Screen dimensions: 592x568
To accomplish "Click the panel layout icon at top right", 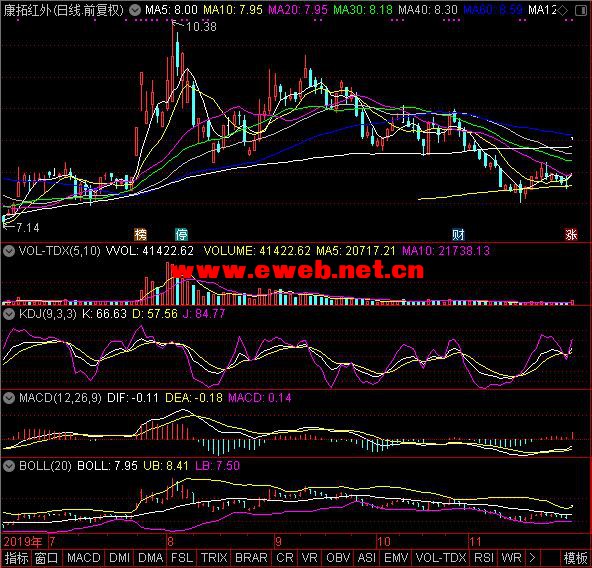I will pyautogui.click(x=581, y=11).
